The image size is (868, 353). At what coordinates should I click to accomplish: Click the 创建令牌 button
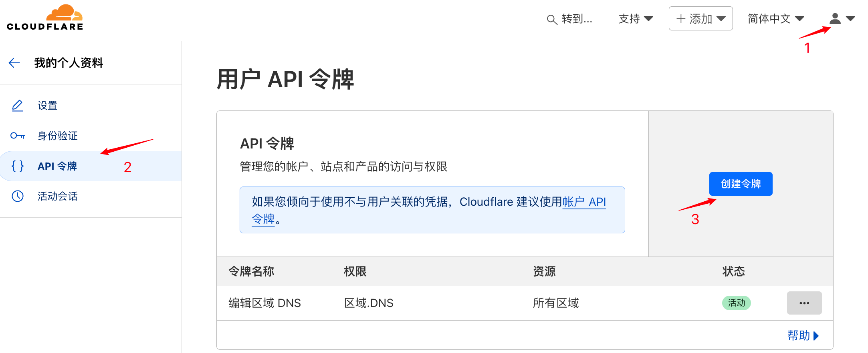tap(741, 184)
